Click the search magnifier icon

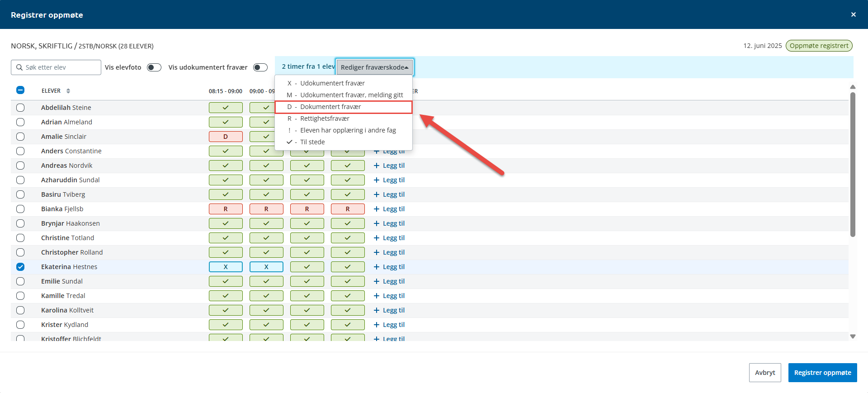pyautogui.click(x=19, y=67)
